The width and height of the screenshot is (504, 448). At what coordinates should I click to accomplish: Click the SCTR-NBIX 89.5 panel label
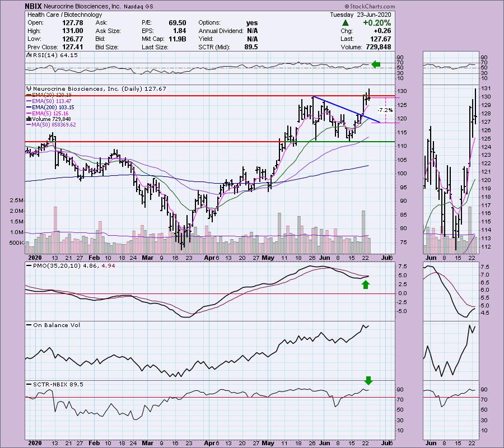point(58,384)
